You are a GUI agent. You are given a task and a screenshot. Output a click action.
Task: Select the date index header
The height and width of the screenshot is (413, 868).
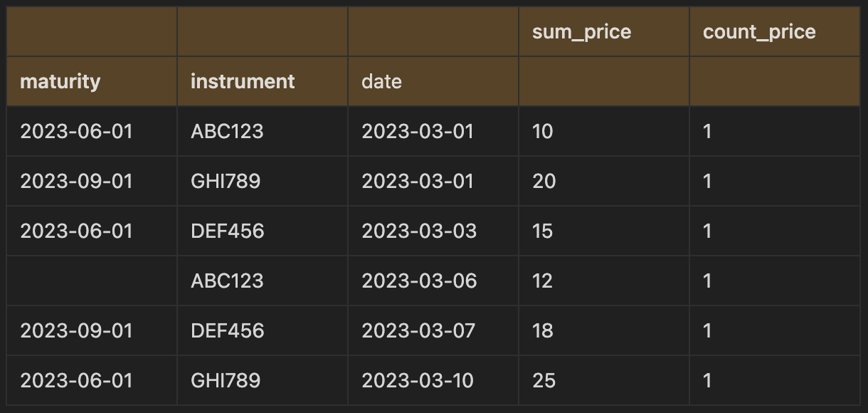[433, 81]
